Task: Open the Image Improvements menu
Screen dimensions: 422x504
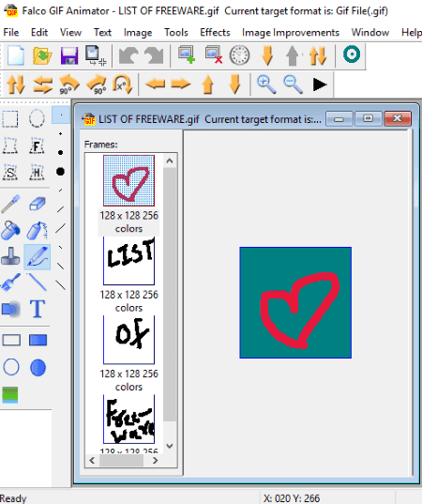Action: [x=291, y=32]
